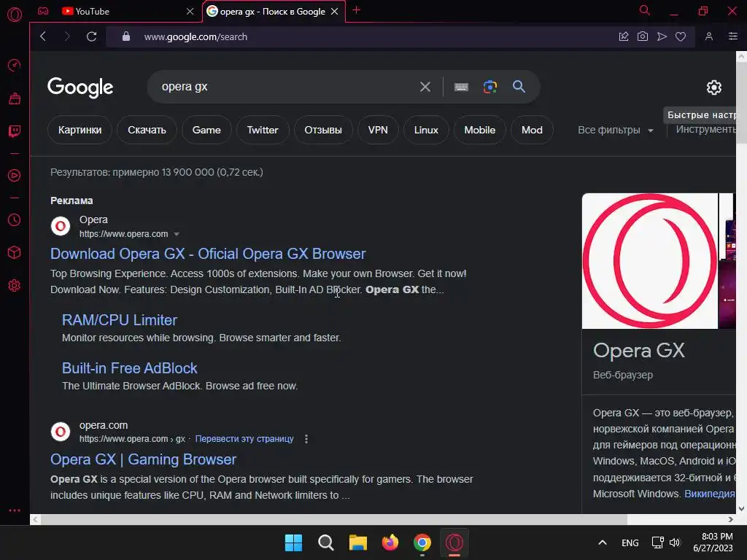Viewport: 747px width, 560px height.
Task: Click the search tabs magnifier icon
Action: 645,10
